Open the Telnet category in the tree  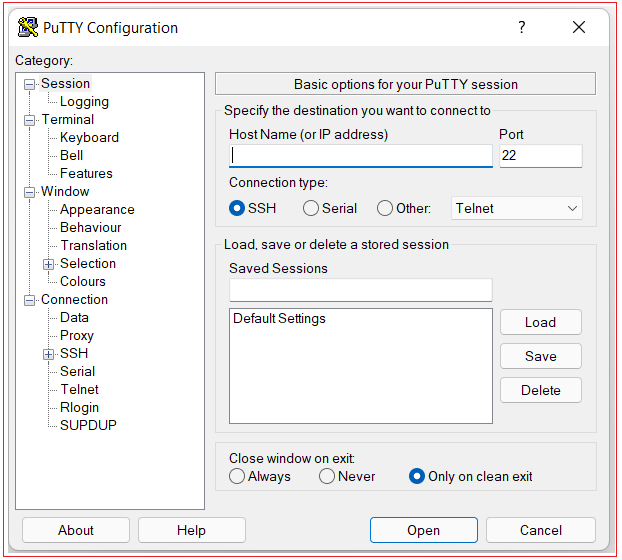79,389
